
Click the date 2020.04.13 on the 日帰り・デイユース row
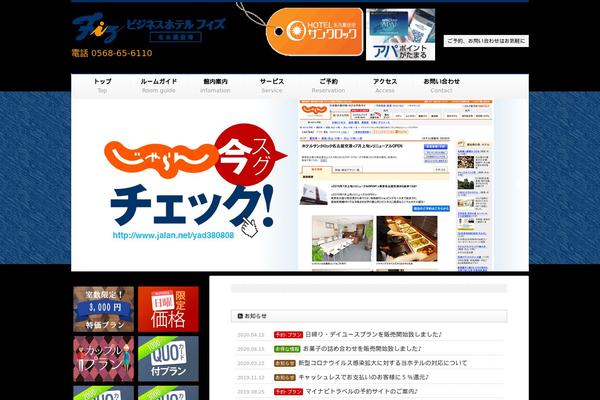click(x=251, y=335)
